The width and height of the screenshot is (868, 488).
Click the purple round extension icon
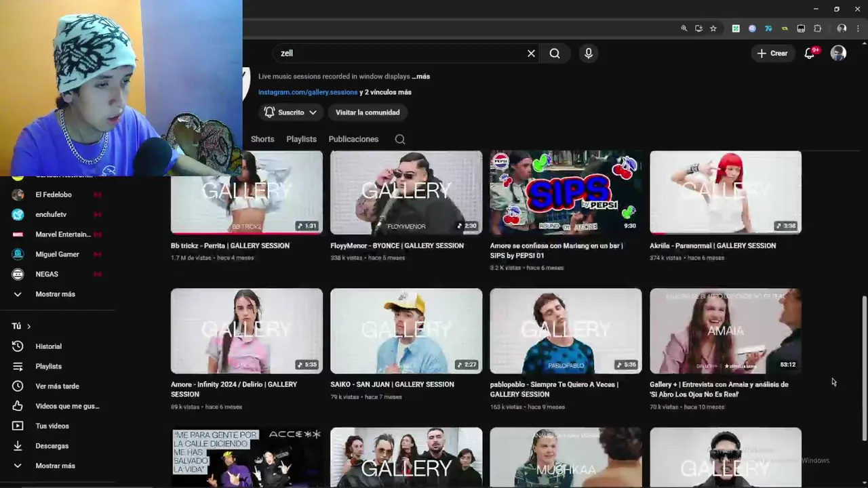(x=752, y=28)
